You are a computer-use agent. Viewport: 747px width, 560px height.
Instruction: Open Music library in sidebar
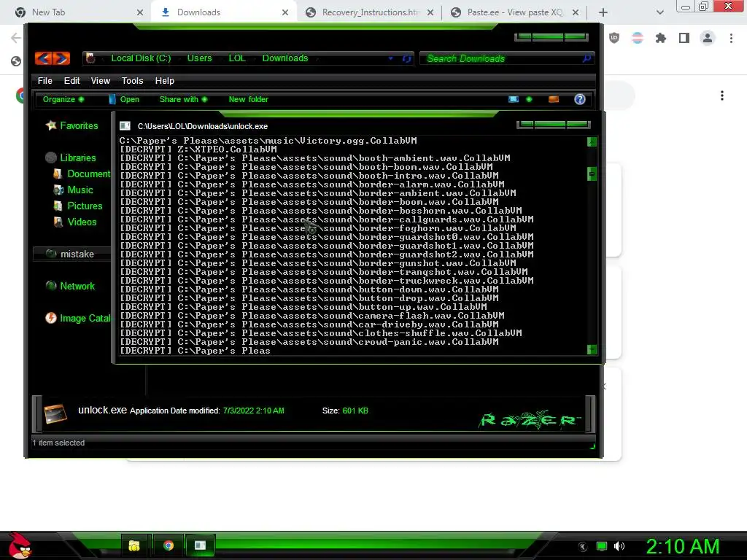click(x=74, y=190)
